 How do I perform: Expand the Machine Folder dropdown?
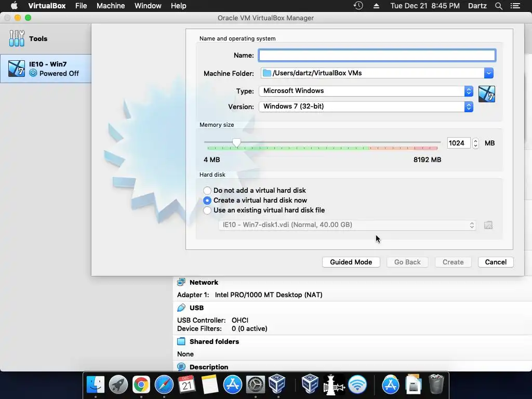point(488,73)
